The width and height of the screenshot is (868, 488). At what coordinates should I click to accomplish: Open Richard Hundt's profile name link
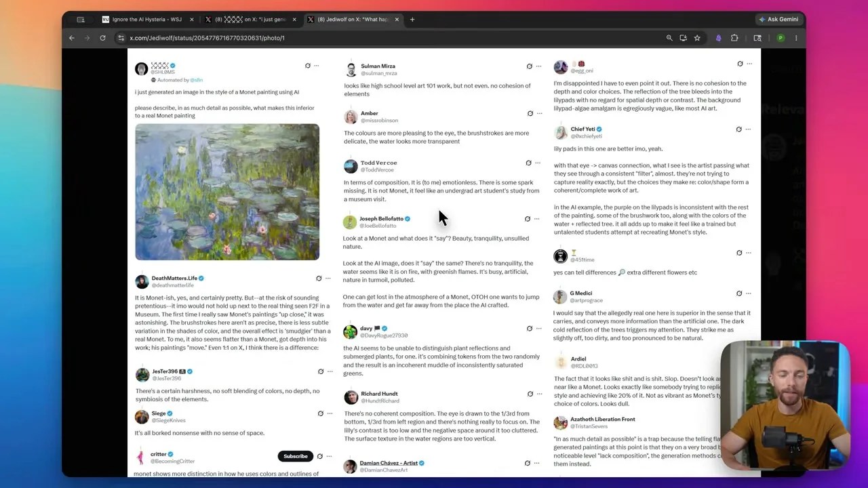(x=379, y=394)
